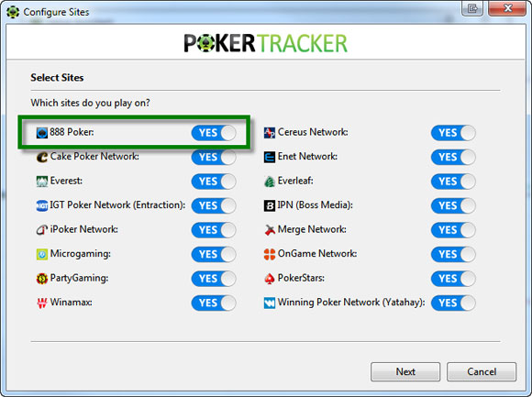
Task: Click the PartyGaming chip icon
Action: 42,279
